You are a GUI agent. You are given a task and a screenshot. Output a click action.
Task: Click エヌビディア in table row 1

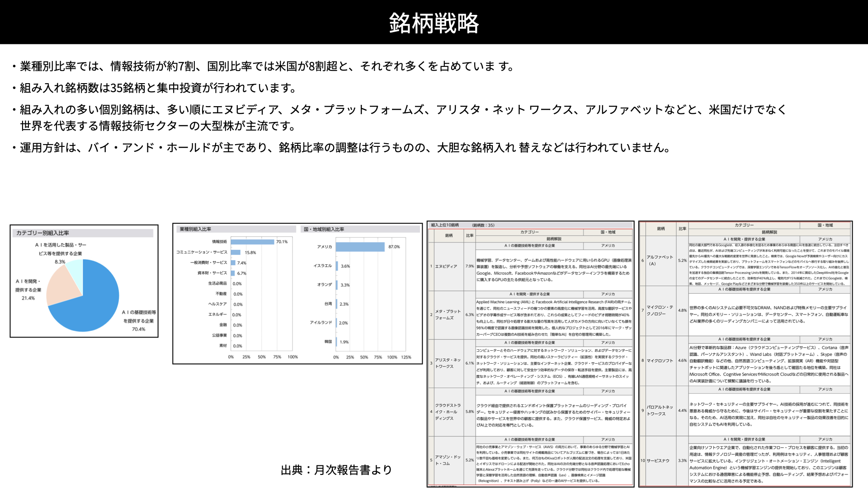tap(446, 267)
